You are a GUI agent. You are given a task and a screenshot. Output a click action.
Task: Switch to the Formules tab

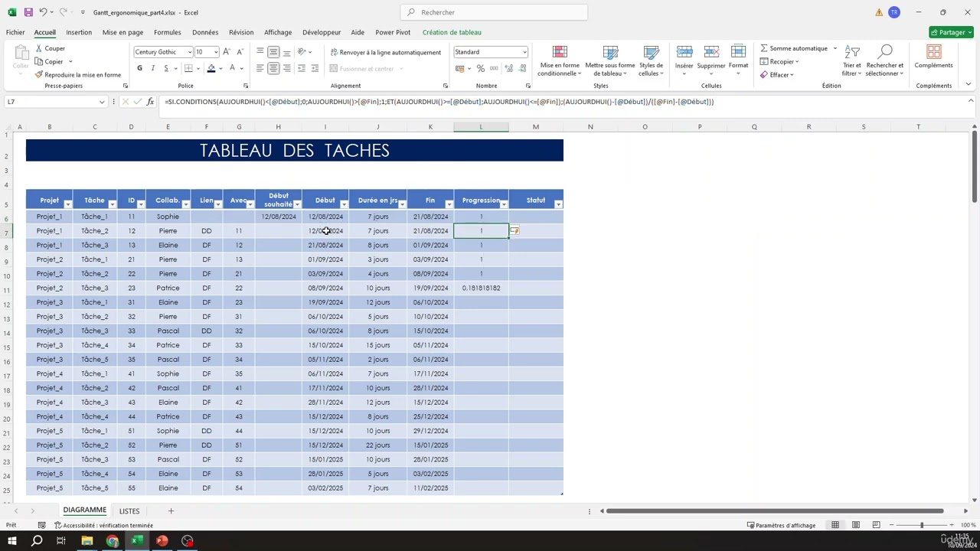pyautogui.click(x=167, y=32)
